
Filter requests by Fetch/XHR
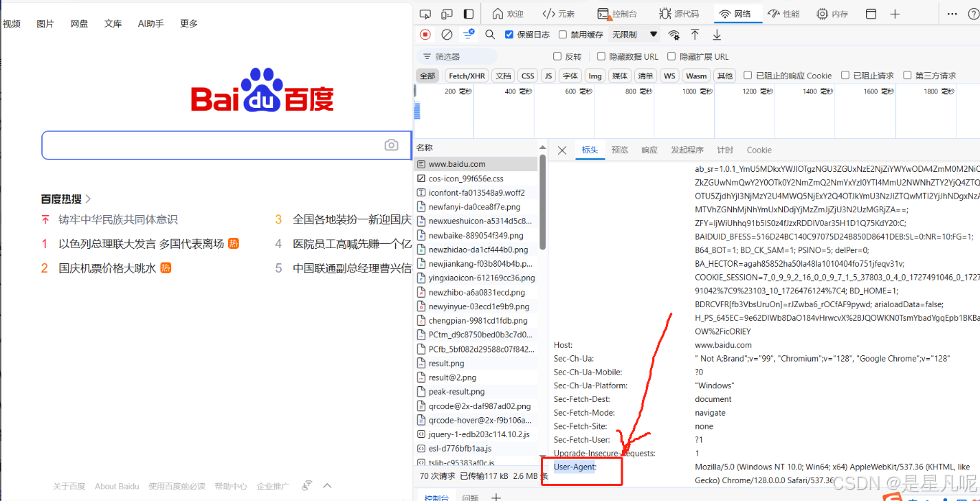(x=467, y=76)
